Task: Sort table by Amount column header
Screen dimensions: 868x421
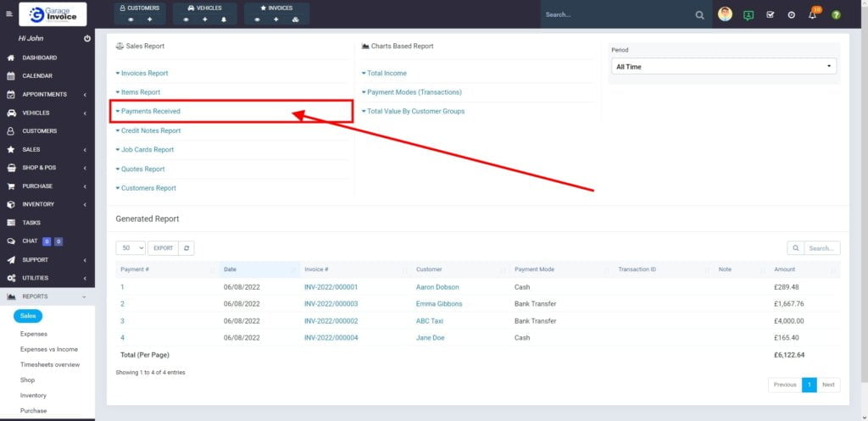Action: pyautogui.click(x=805, y=269)
